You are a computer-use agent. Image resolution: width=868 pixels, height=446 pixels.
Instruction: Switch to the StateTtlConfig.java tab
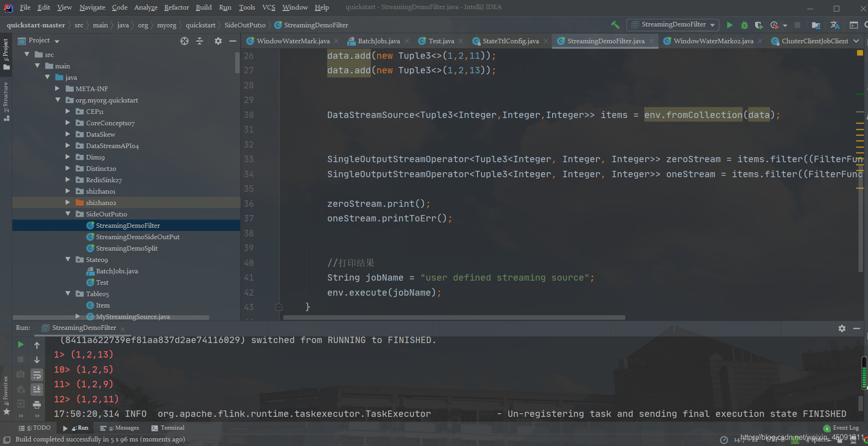coord(510,41)
